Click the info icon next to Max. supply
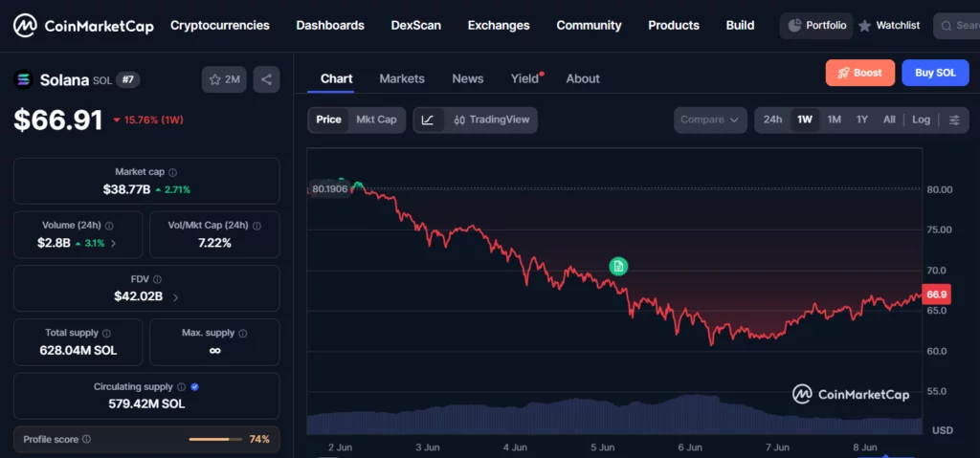Viewport: 980px width, 458px height. pos(243,333)
